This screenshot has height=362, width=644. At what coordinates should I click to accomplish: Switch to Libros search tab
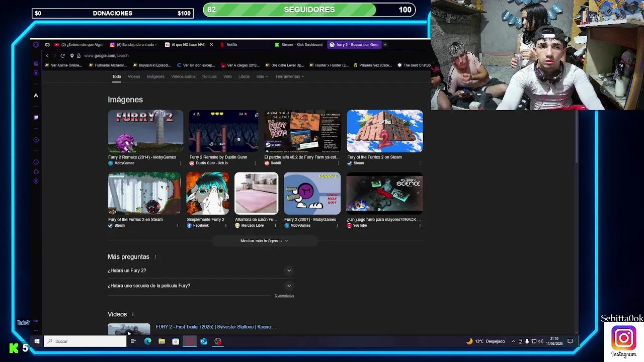pos(244,76)
